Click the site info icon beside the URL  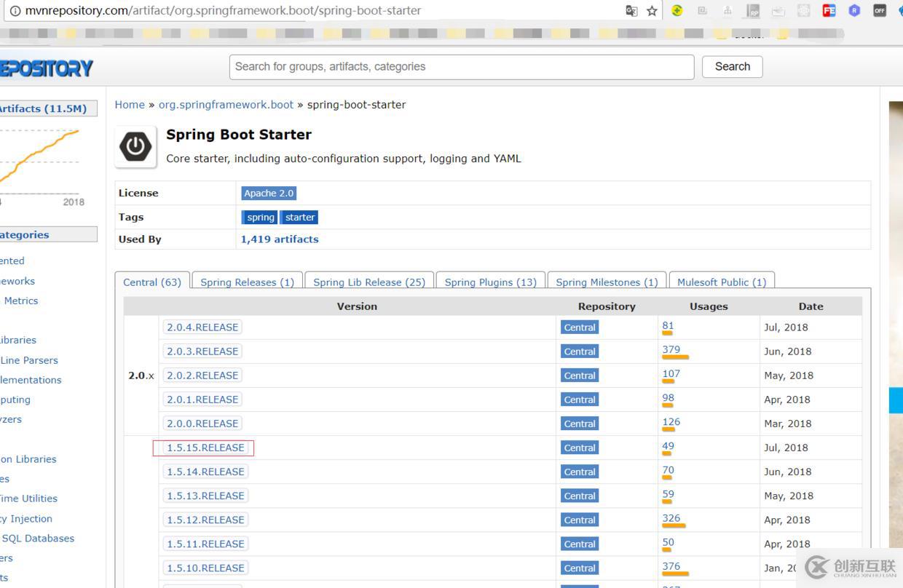tap(15, 10)
